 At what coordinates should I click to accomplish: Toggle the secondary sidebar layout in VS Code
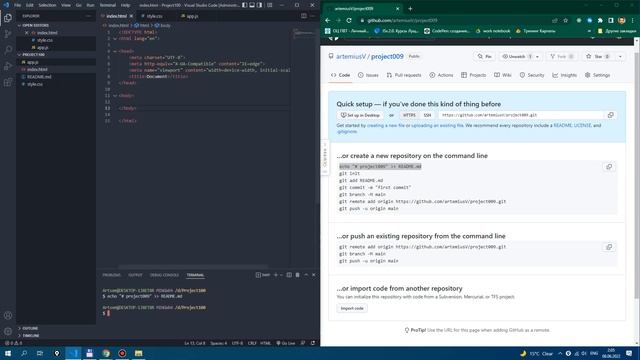coord(259,5)
